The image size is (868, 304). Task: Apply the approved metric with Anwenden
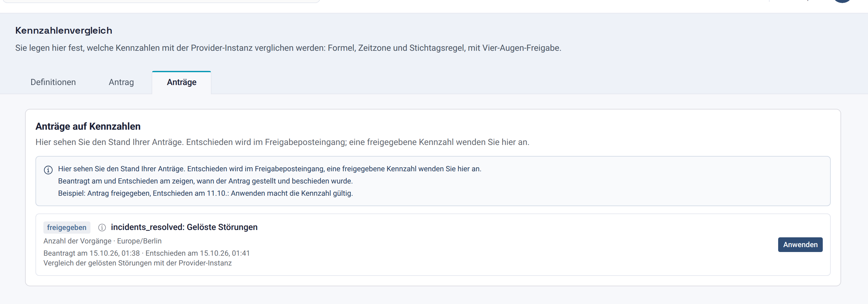tap(800, 245)
